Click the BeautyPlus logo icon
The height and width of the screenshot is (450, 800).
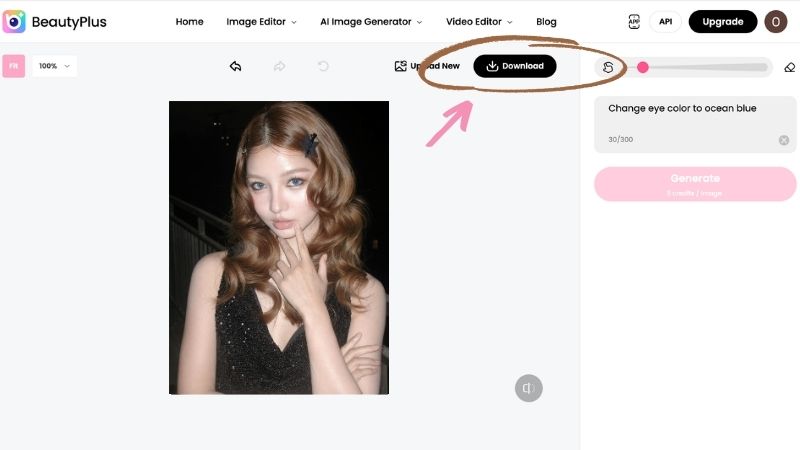pos(14,21)
